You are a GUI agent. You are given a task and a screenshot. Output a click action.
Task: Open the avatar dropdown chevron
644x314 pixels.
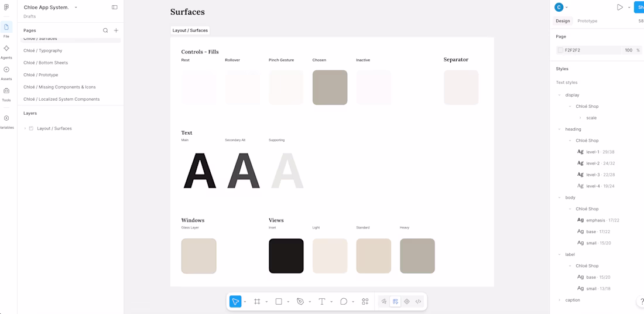[x=567, y=8]
